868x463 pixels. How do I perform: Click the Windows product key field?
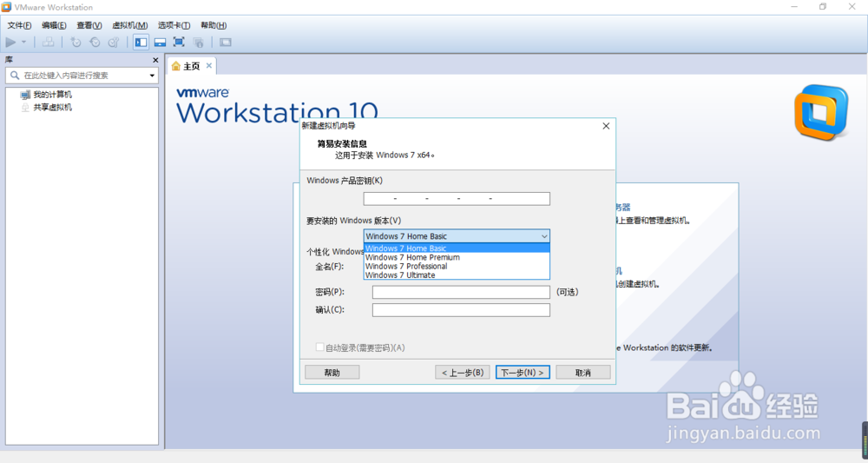(457, 199)
